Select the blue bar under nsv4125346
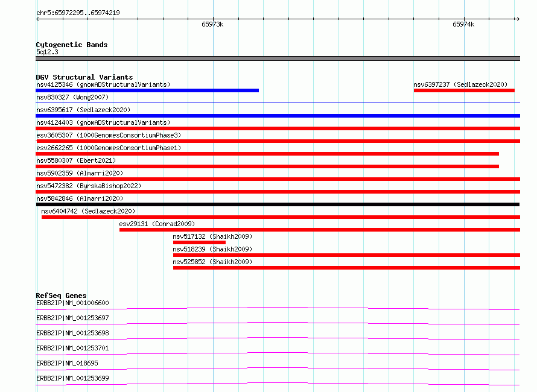Image resolution: width=537 pixels, height=392 pixels. [147, 90]
